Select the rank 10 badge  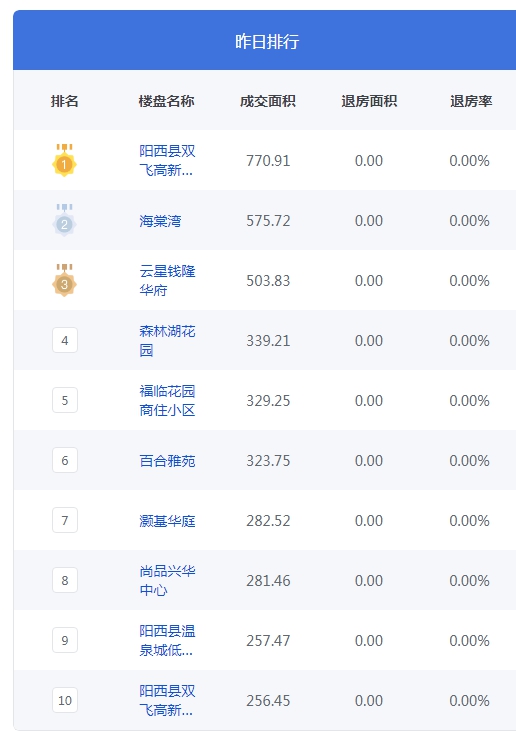point(65,700)
